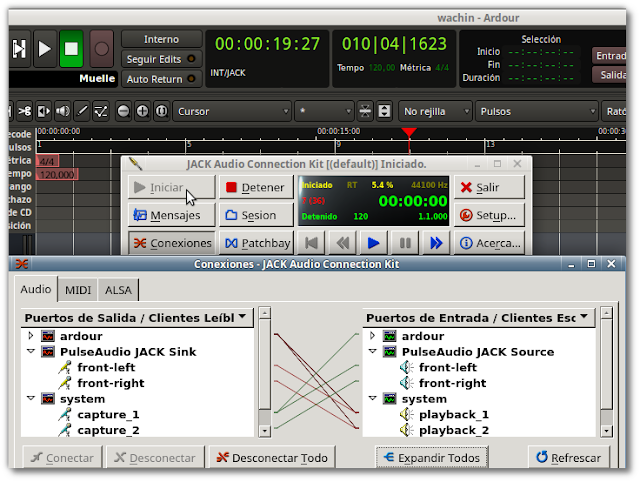
Task: Select capture_2 output port
Action: [x=108, y=430]
